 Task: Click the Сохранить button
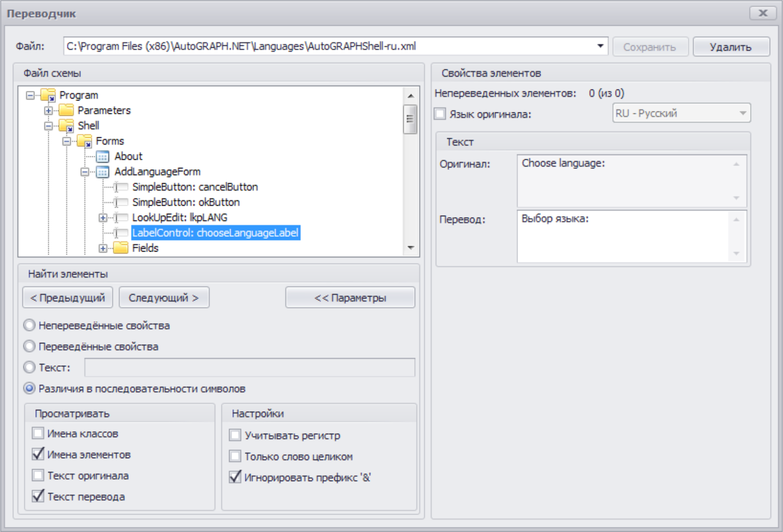click(650, 47)
